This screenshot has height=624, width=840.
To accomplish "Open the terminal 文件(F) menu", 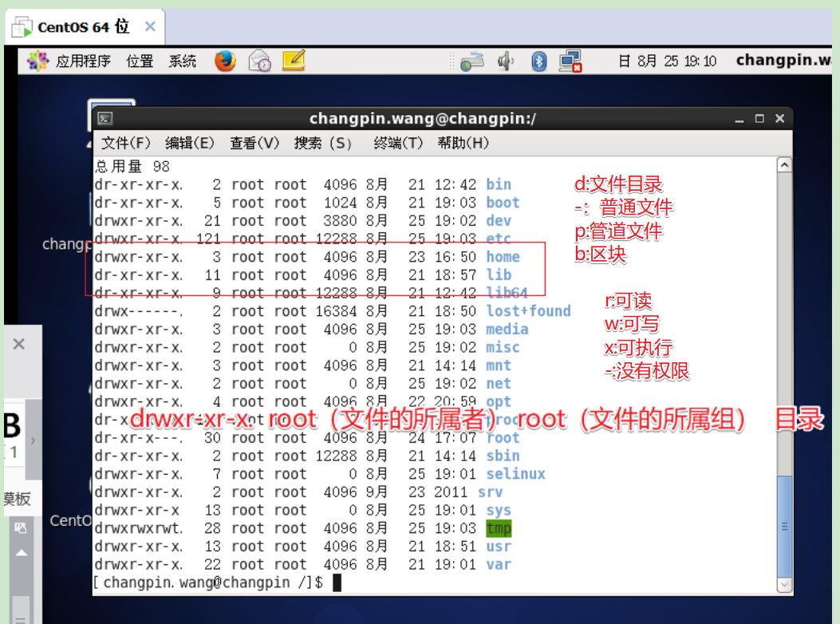I will click(x=126, y=143).
